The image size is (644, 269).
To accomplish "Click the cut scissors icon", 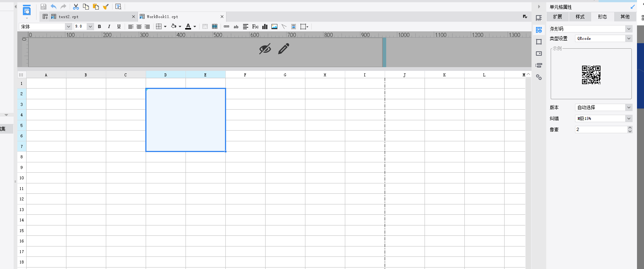I will [76, 7].
